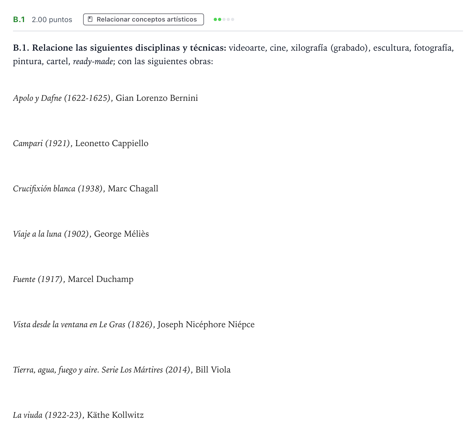Select the Tierra, agua, fuego Bill Viola line

[x=122, y=370]
